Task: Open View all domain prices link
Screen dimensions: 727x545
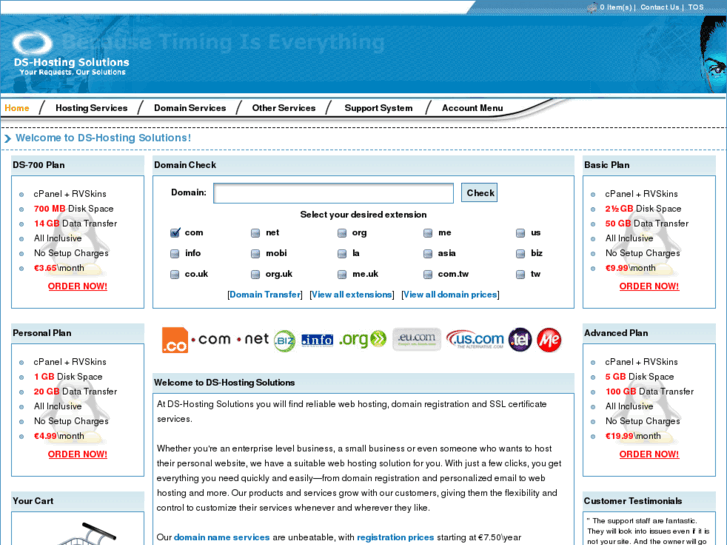Action: pos(451,295)
